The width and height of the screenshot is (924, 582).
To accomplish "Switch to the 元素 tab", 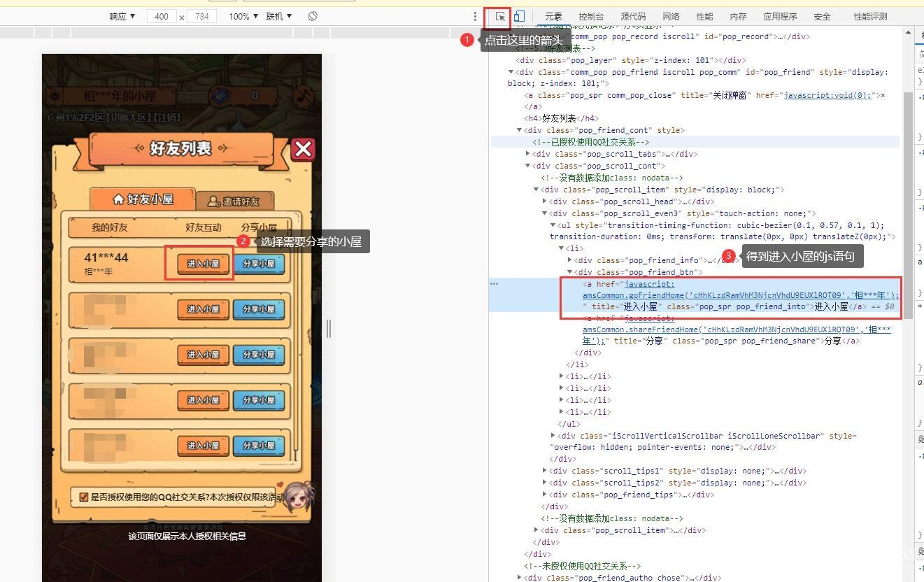I will click(x=553, y=16).
